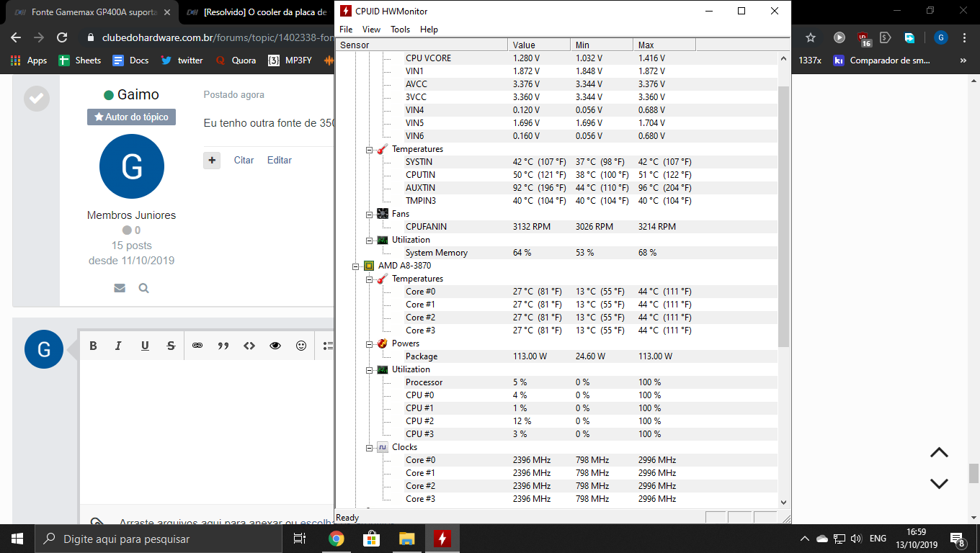Click the utilization graph icon above System Memory
This screenshot has width=980, height=553.
pyautogui.click(x=383, y=240)
